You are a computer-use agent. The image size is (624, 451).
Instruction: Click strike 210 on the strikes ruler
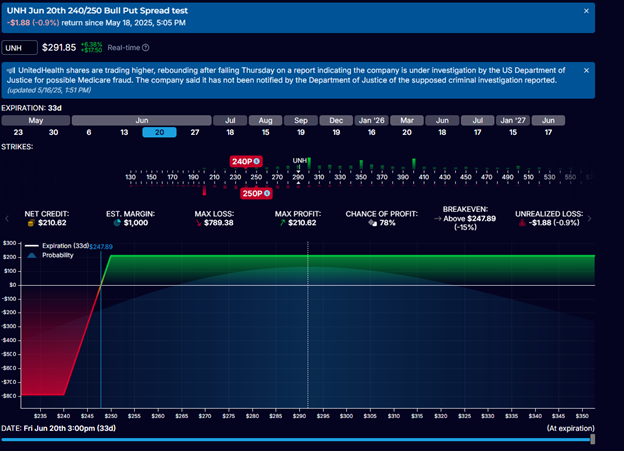(x=214, y=177)
